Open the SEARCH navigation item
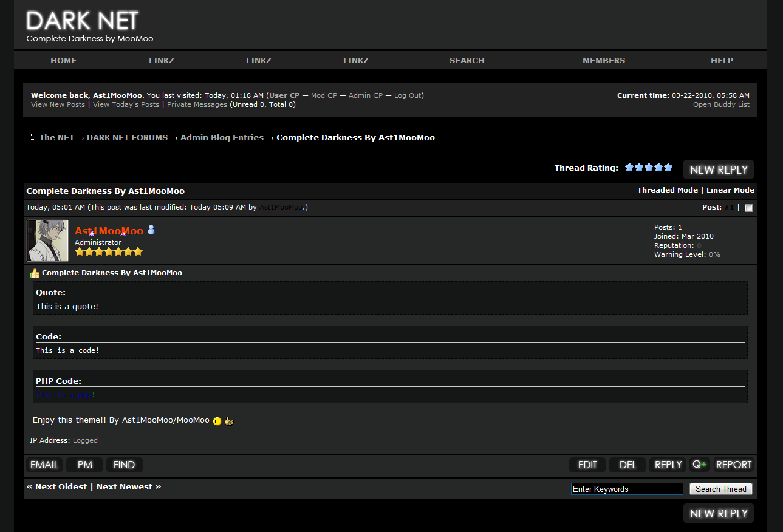 coord(467,60)
